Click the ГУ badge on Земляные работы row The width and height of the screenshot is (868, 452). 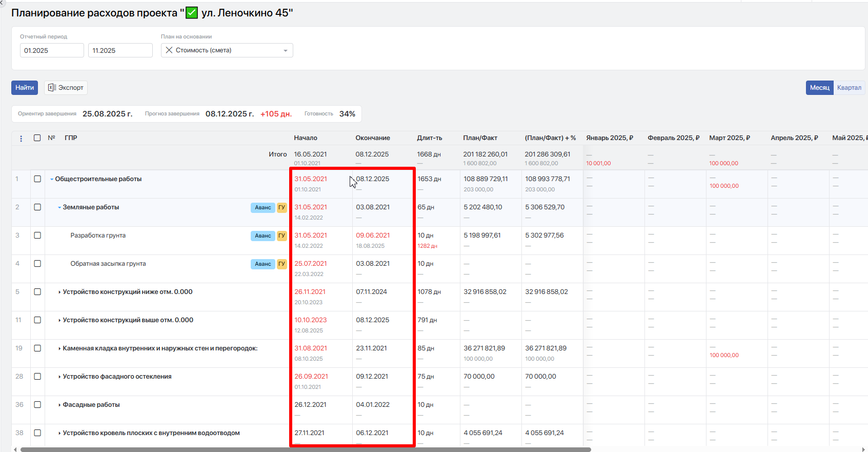coord(281,208)
